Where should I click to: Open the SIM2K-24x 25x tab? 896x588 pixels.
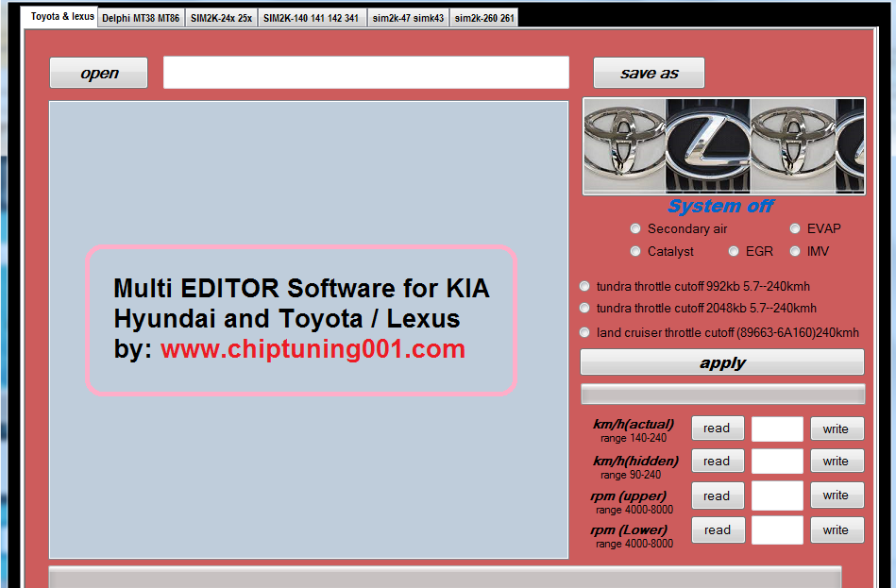[x=221, y=18]
